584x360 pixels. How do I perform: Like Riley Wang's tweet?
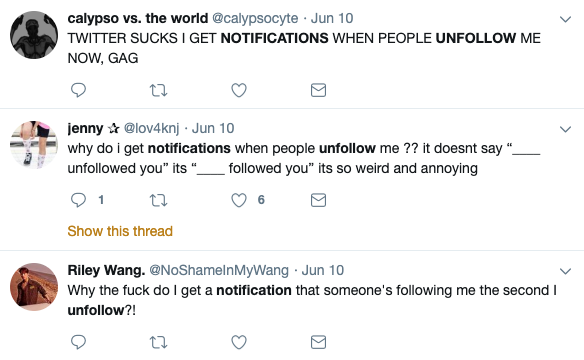coord(239,342)
